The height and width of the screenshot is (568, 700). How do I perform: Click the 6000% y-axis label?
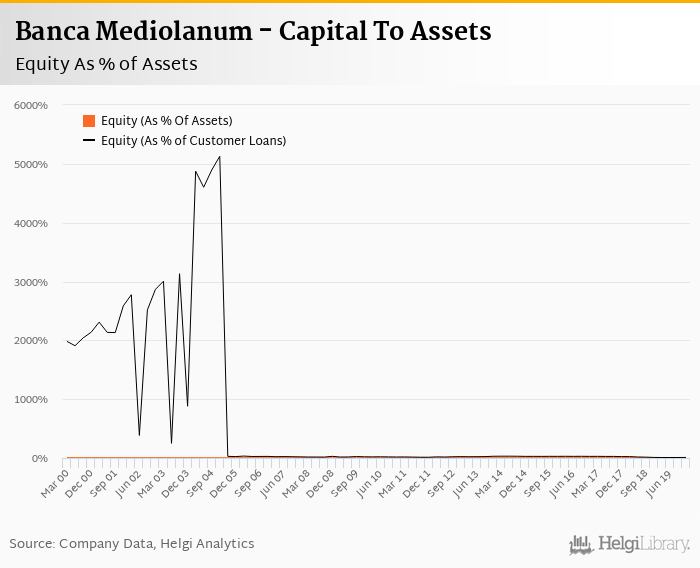tap(31, 105)
